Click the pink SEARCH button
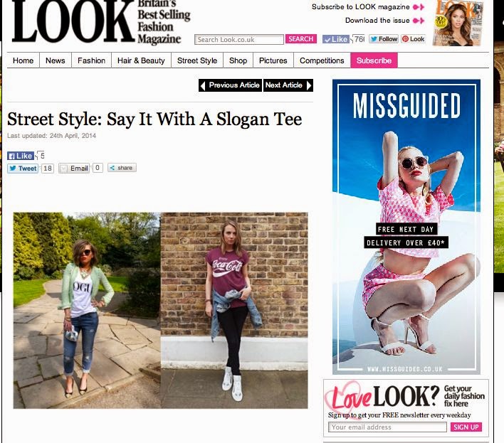 [x=301, y=39]
